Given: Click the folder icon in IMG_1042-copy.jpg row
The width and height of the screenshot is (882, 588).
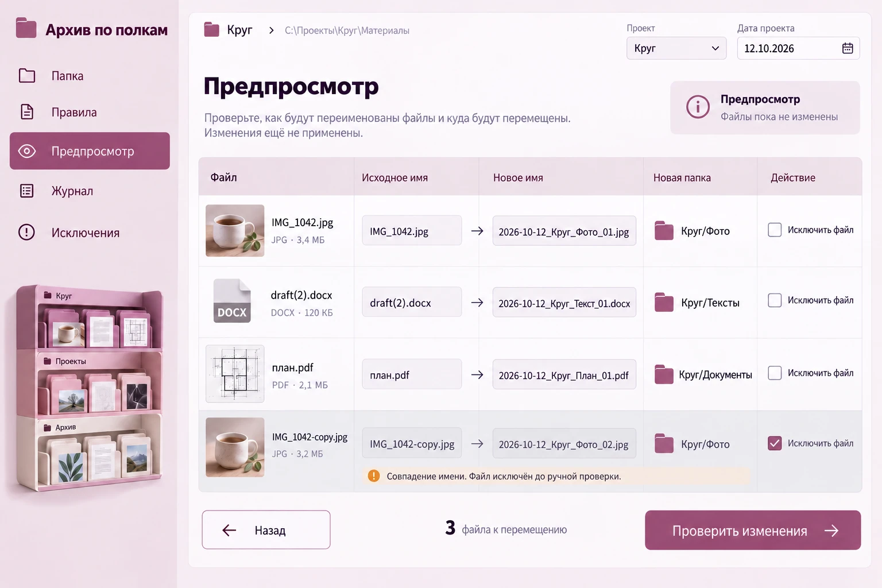Looking at the screenshot, I should (x=664, y=444).
